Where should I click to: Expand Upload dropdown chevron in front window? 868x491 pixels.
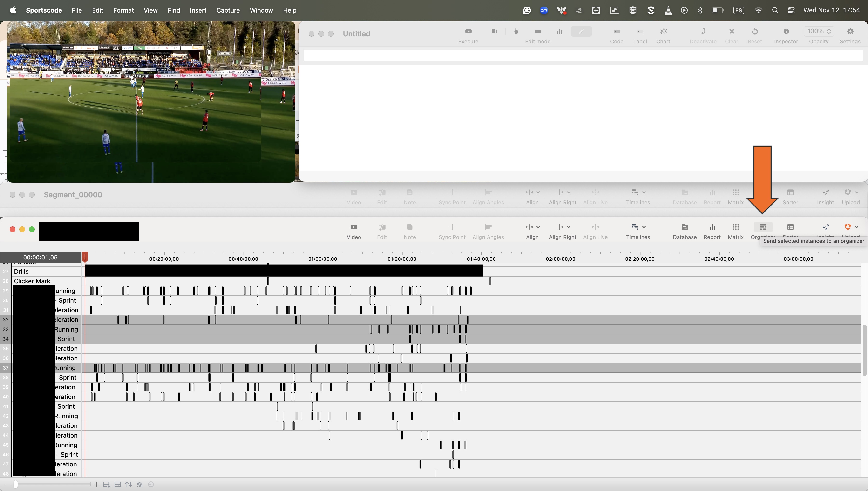pos(856,227)
